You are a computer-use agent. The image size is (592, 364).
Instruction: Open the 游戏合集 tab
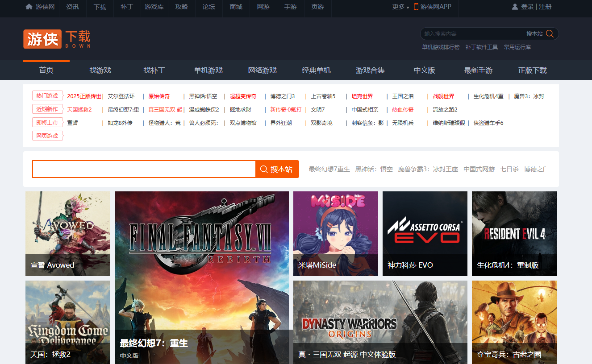click(x=370, y=70)
